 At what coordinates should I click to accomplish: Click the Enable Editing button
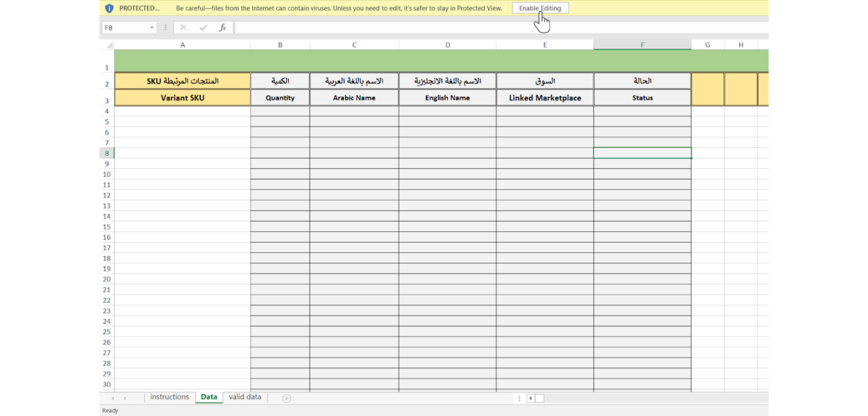pos(540,8)
